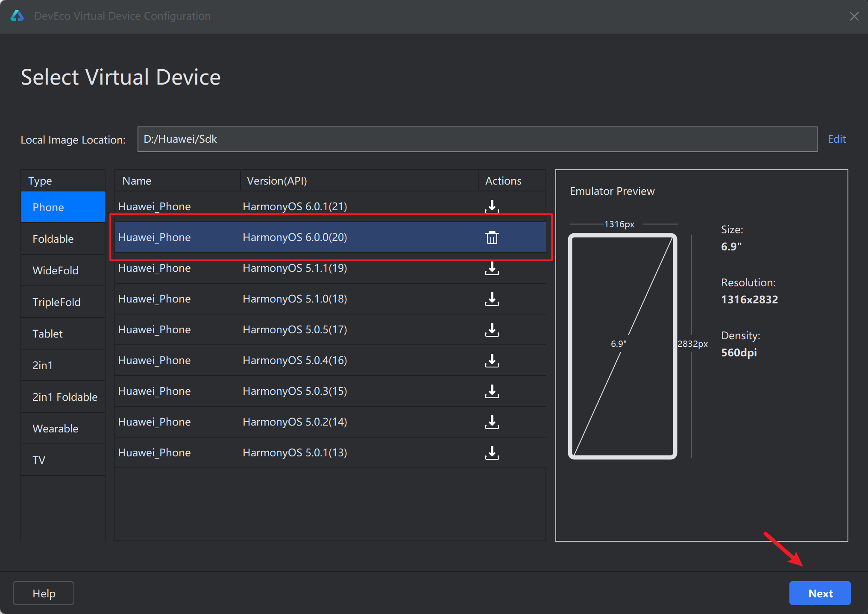The image size is (868, 614).
Task: Download the HarmonyOS 5.0.1(13) image
Action: click(492, 453)
